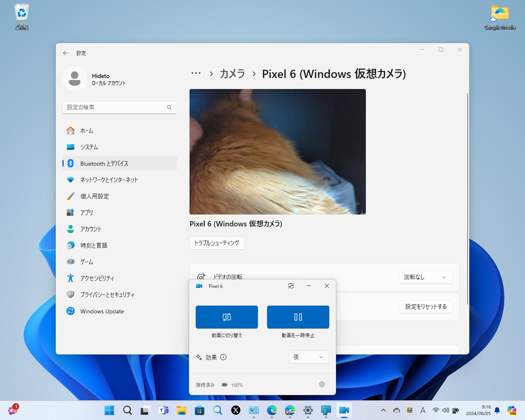Launch Microsoft Teams from the taskbar
Screen dimensions: 525x420
coord(164,410)
